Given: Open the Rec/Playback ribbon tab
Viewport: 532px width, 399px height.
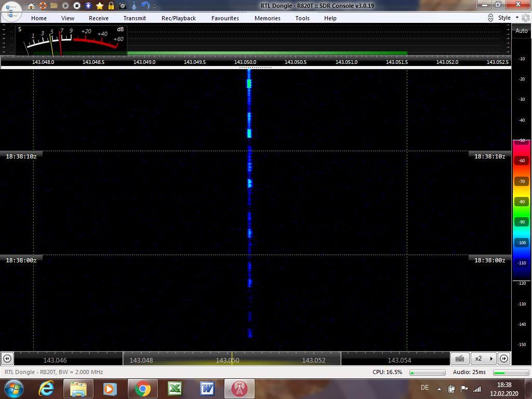Looking at the screenshot, I should [x=179, y=18].
